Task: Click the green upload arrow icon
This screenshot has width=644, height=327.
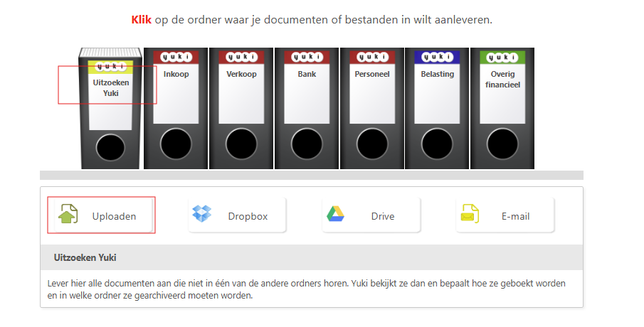Action: 68,214
